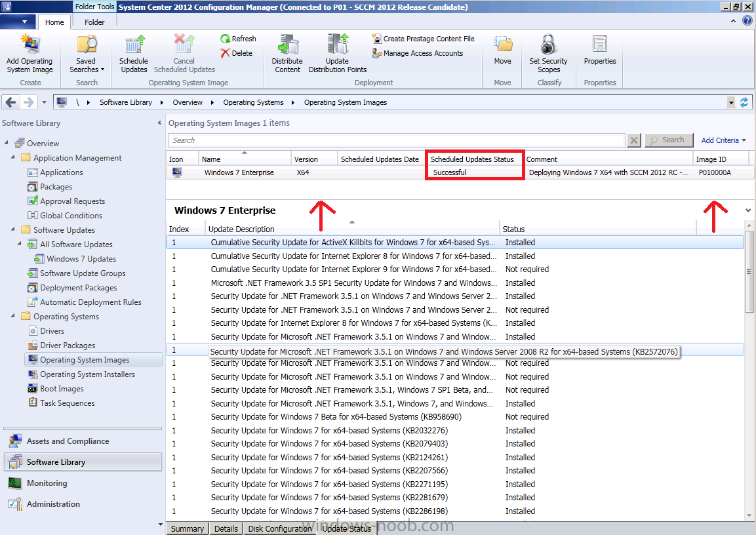Open Details tab at bottom
756x535 pixels.
(226, 528)
